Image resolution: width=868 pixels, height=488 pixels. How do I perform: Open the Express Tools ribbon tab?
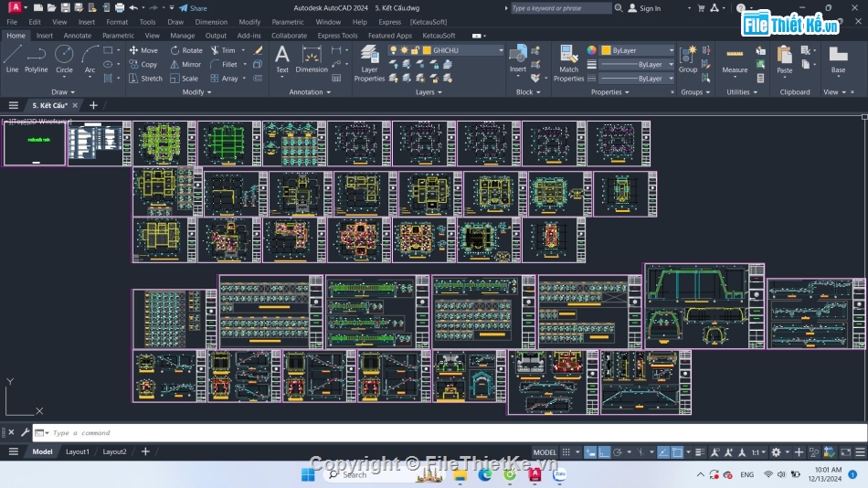(x=337, y=36)
